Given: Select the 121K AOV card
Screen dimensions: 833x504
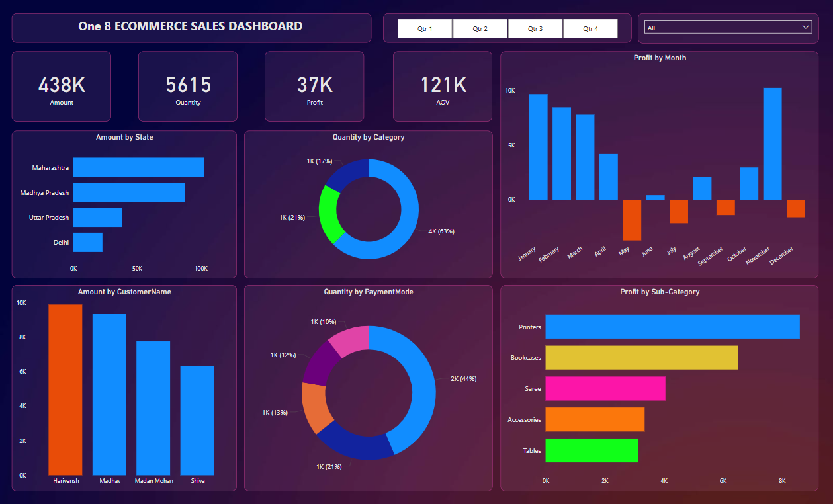Looking at the screenshot, I should point(442,86).
